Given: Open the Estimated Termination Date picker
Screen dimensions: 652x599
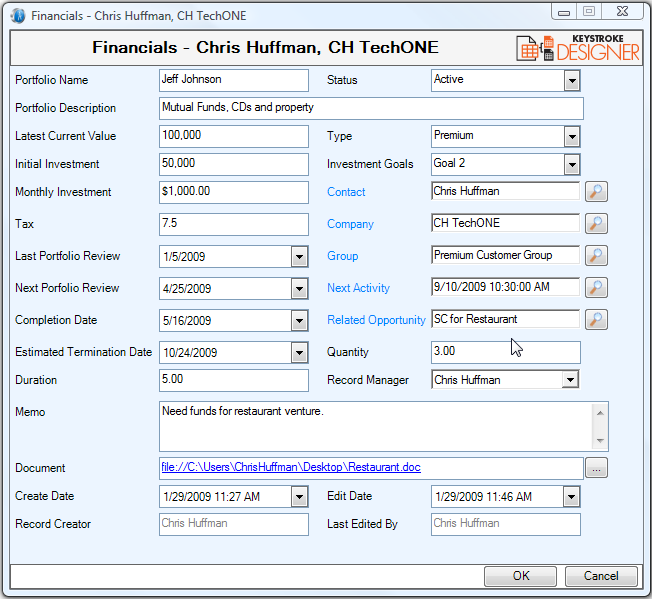Looking at the screenshot, I should point(299,353).
